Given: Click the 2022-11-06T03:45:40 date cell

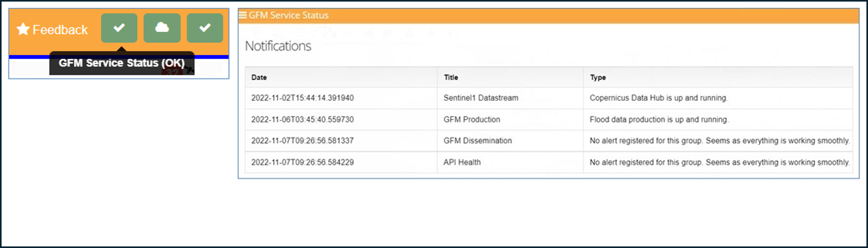Looking at the screenshot, I should pos(302,120).
